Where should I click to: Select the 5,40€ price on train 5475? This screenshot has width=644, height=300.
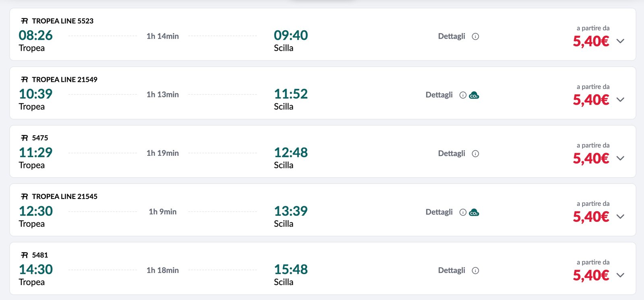591,158
